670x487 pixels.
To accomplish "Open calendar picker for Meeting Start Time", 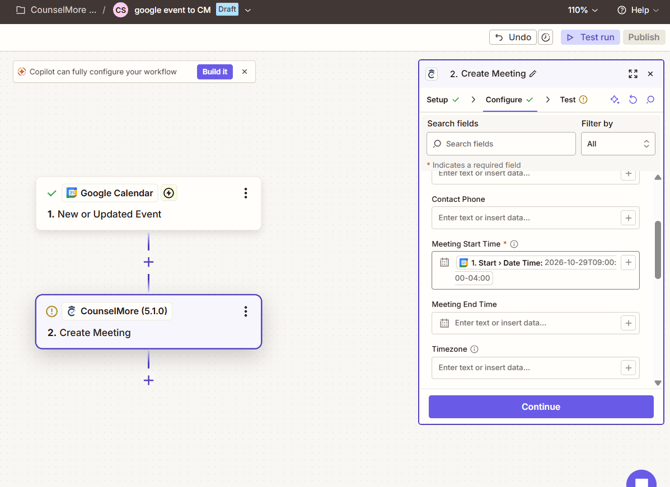I will pos(444,262).
